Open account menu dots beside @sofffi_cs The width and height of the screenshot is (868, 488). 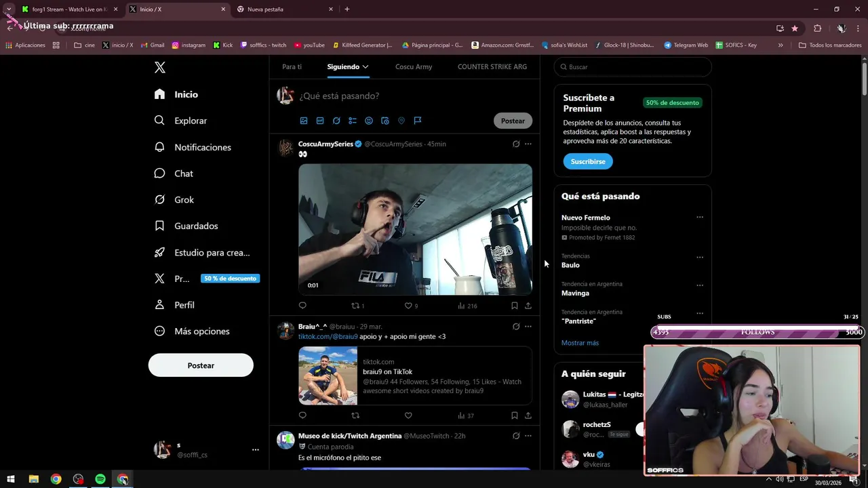click(x=256, y=449)
